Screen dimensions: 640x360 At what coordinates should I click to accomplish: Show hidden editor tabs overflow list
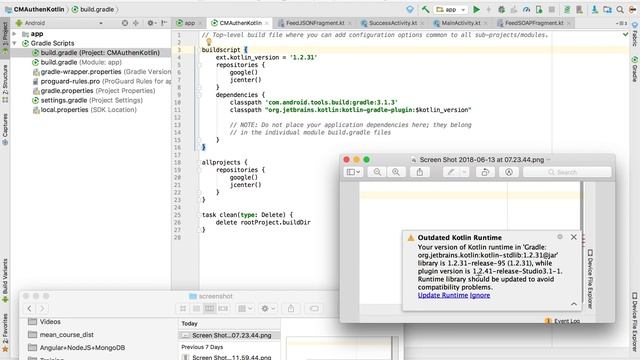pyautogui.click(x=622, y=23)
